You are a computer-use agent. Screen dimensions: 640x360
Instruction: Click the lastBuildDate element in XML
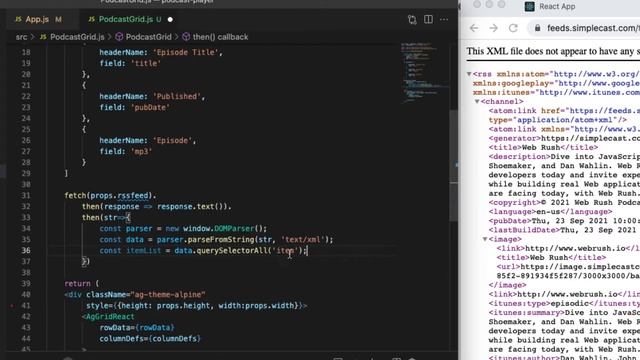[x=564, y=230]
